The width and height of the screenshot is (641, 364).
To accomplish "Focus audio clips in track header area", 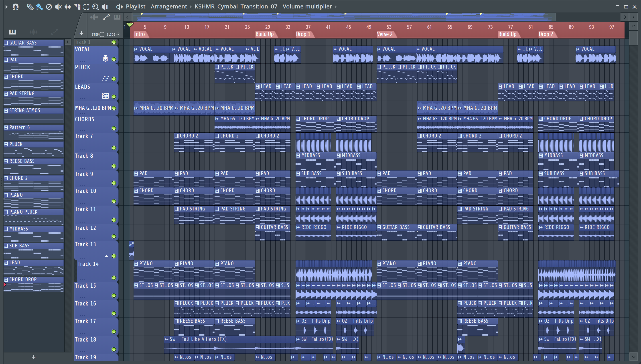I will coord(94,17).
